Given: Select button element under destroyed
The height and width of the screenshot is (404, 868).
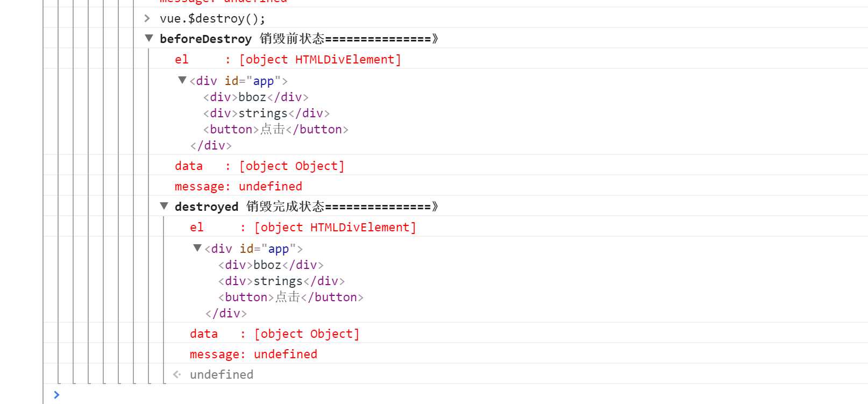Looking at the screenshot, I should click(291, 297).
